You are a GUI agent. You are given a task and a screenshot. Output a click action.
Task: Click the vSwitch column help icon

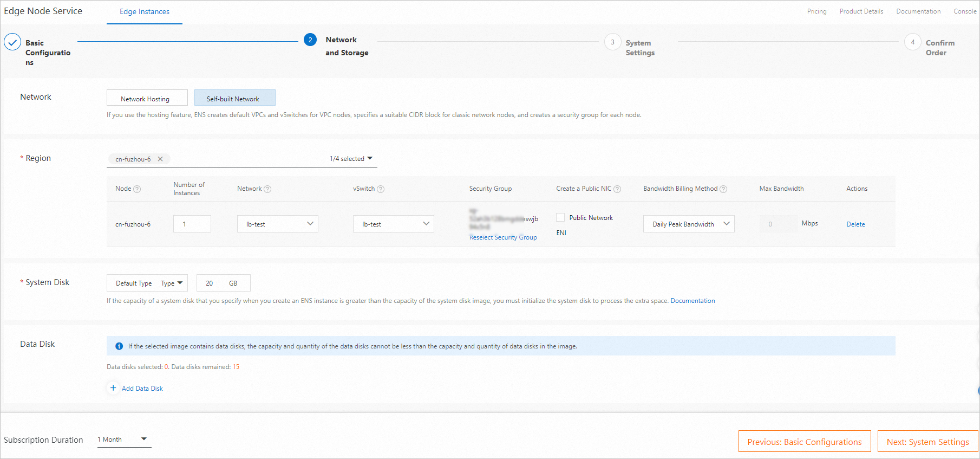click(381, 189)
